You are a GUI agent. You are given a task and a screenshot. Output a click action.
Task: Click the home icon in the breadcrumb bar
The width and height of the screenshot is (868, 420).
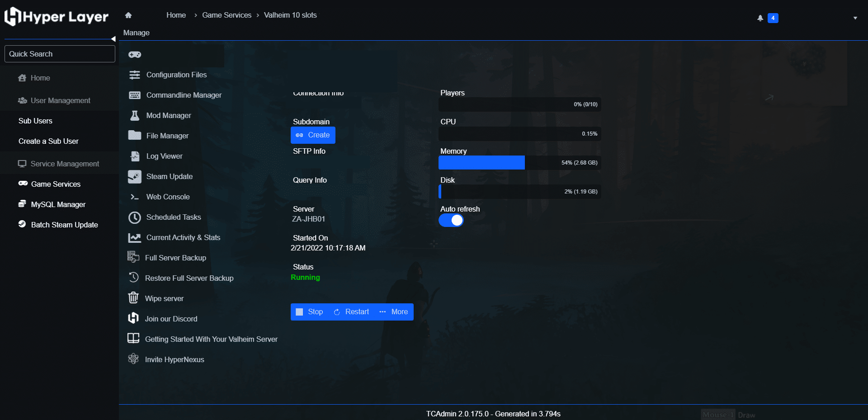pos(128,15)
